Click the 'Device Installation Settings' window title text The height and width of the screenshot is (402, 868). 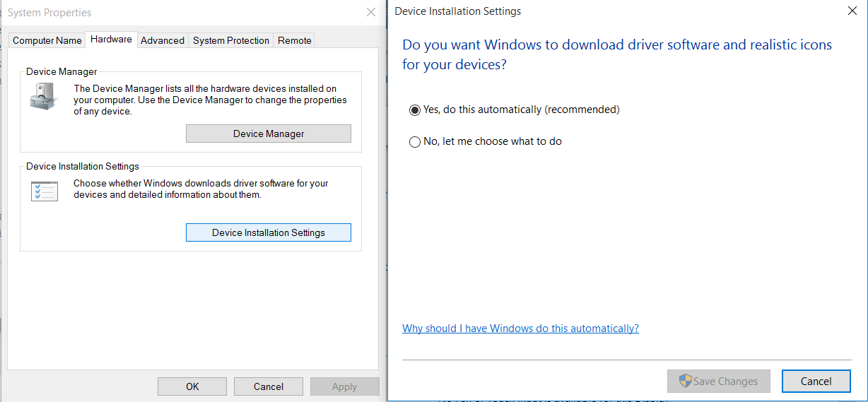tap(458, 11)
